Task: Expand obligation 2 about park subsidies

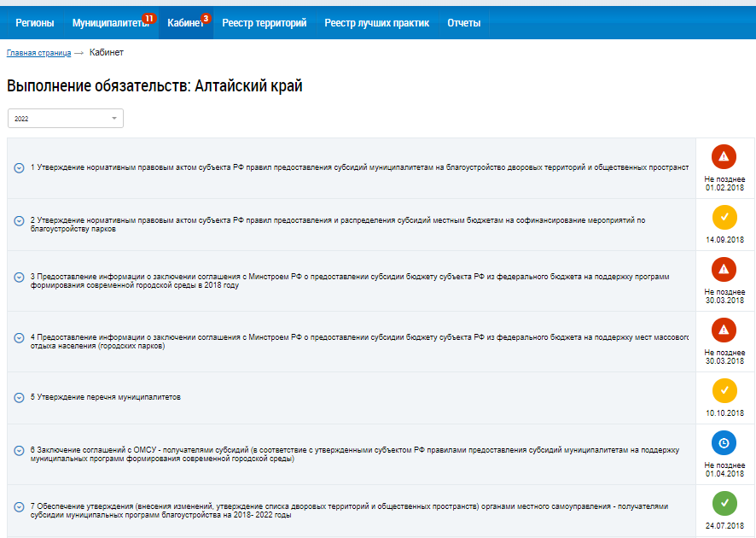Action: [x=19, y=221]
